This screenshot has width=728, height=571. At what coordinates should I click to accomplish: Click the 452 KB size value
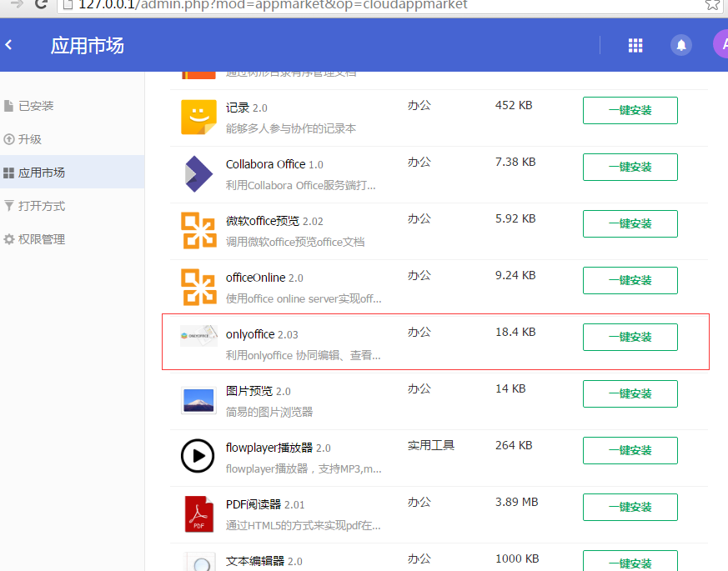click(514, 105)
